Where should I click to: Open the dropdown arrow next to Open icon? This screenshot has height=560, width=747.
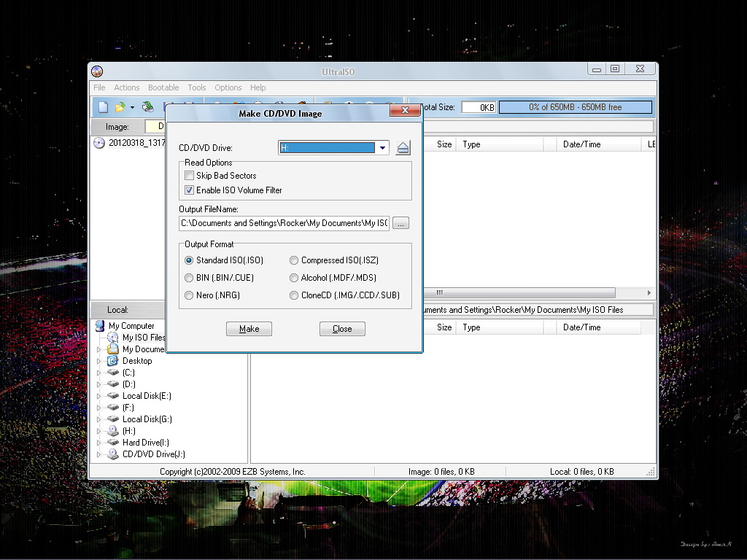pos(132,108)
